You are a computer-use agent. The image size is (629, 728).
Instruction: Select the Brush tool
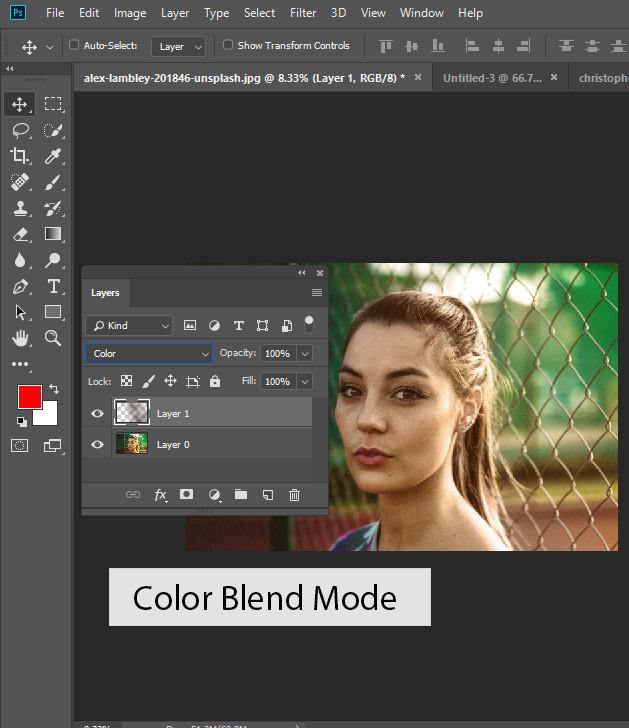(x=52, y=182)
